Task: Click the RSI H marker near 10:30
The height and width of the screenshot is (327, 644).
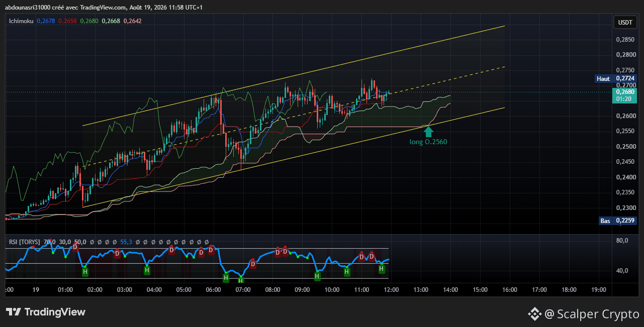Action: coord(347,272)
